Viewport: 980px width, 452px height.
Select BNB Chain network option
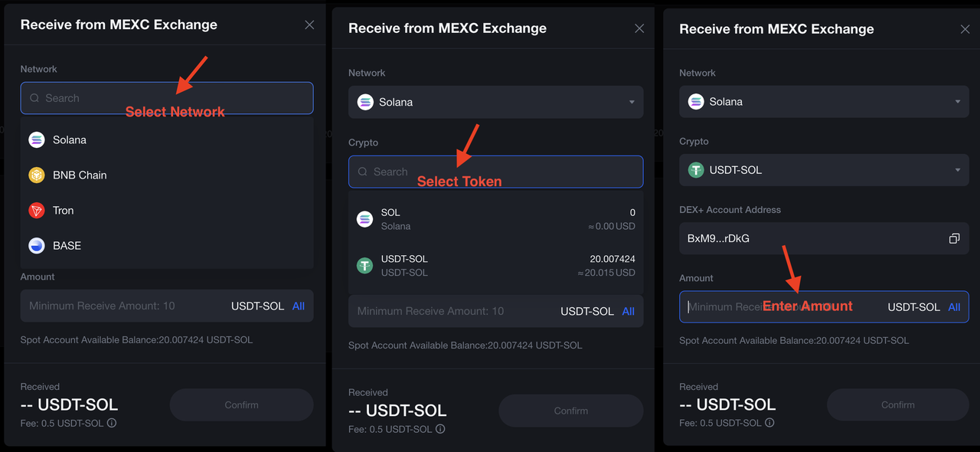coord(167,175)
